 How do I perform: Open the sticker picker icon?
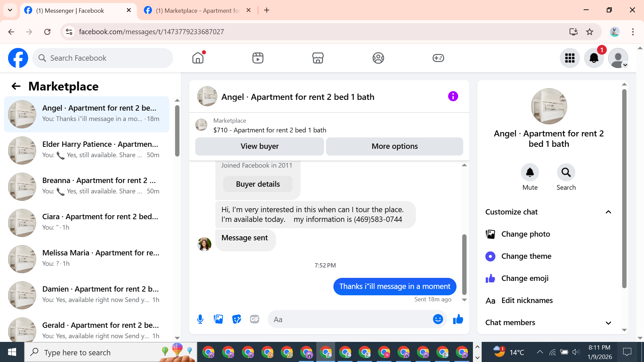click(x=236, y=319)
